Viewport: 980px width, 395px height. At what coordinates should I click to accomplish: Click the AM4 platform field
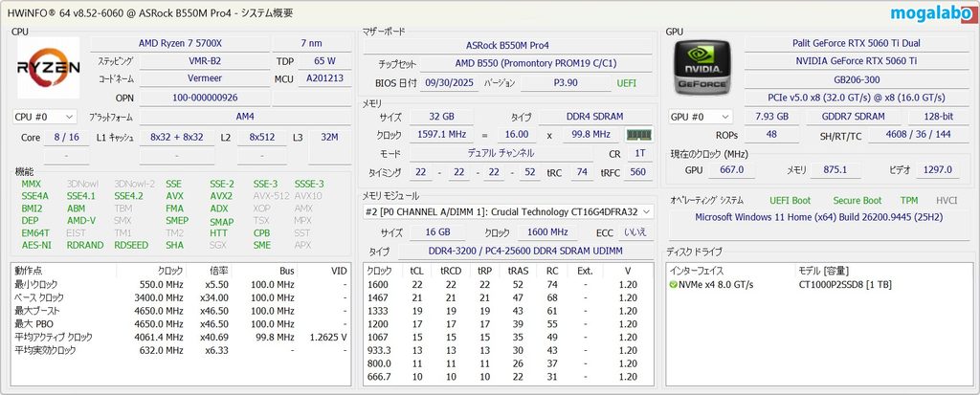[245, 117]
